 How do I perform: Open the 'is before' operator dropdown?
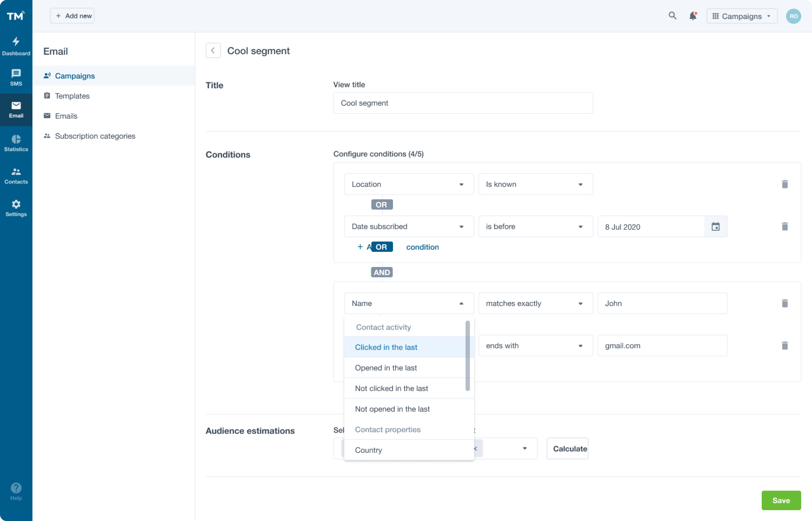(x=535, y=227)
